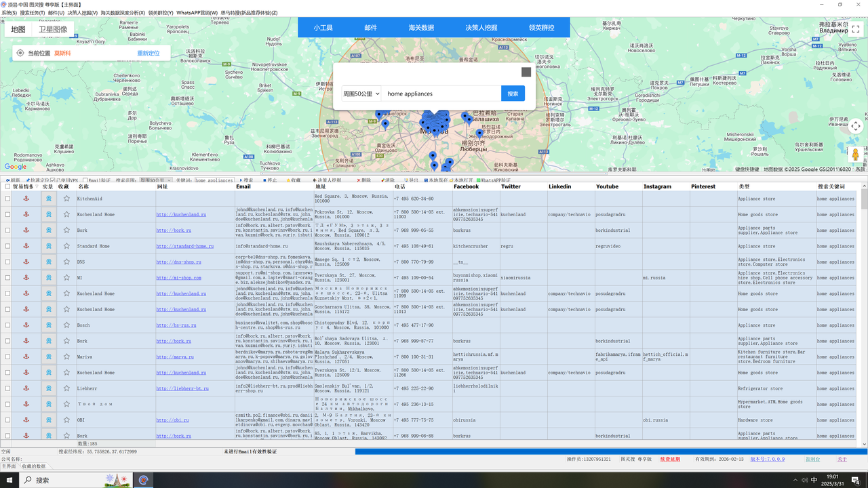Screen dimensions: 868x488
Task: Click the stop (停止) toolbar item
Action: pos(271,180)
